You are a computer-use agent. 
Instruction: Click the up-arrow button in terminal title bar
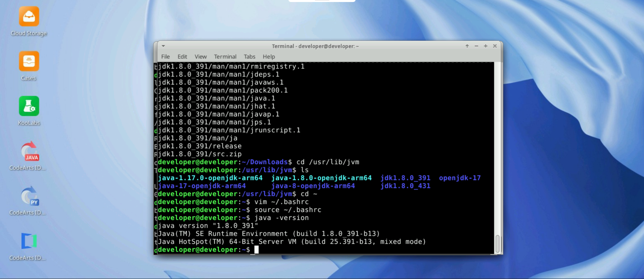[x=467, y=46]
